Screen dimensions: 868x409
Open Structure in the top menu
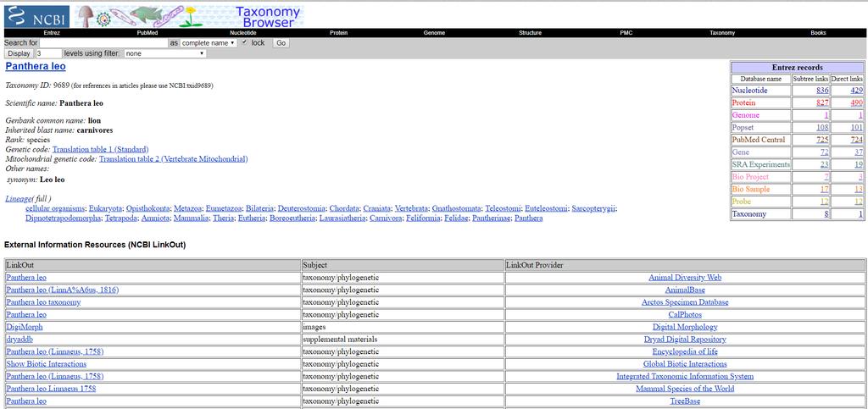tap(531, 33)
